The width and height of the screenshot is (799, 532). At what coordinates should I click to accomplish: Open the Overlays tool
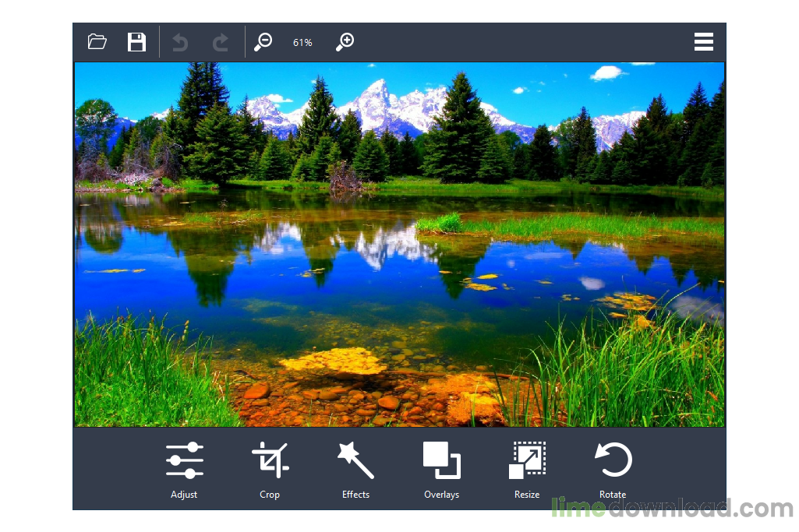click(442, 470)
